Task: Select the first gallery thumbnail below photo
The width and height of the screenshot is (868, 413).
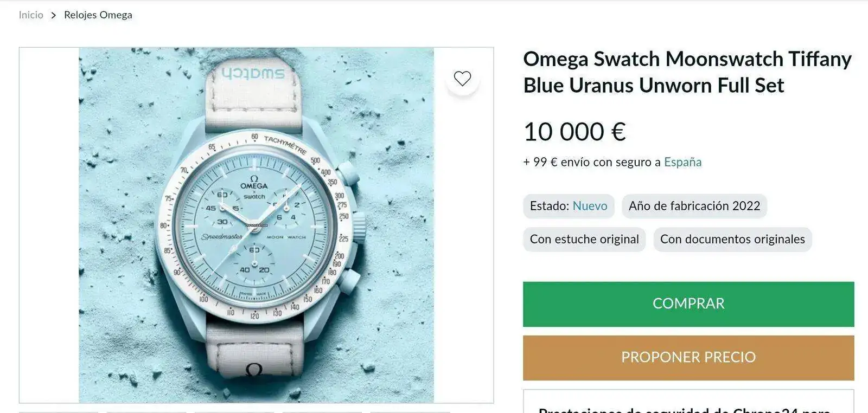Action: pos(59,412)
